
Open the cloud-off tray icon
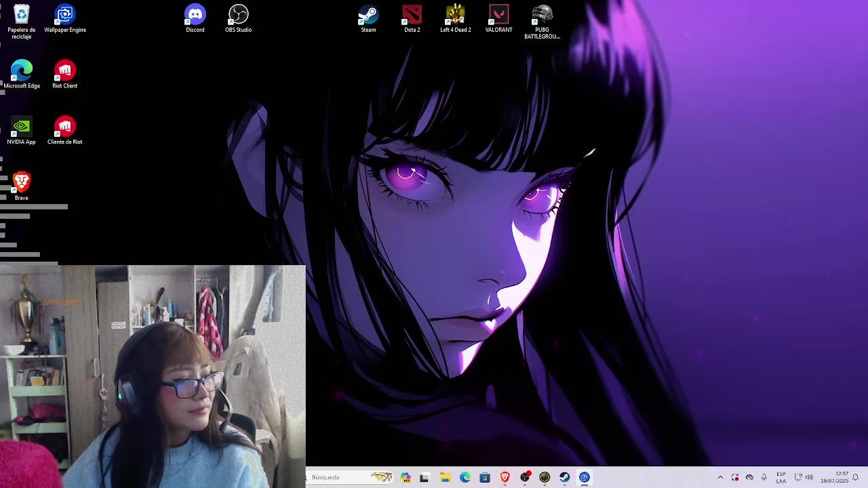749,477
